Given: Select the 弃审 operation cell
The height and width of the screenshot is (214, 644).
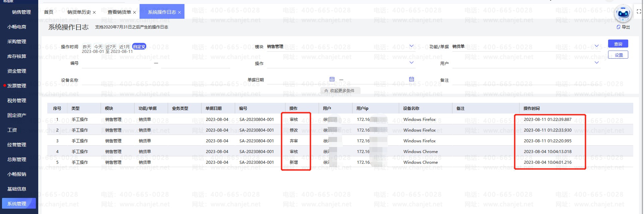Looking at the screenshot, I should coord(294,141).
